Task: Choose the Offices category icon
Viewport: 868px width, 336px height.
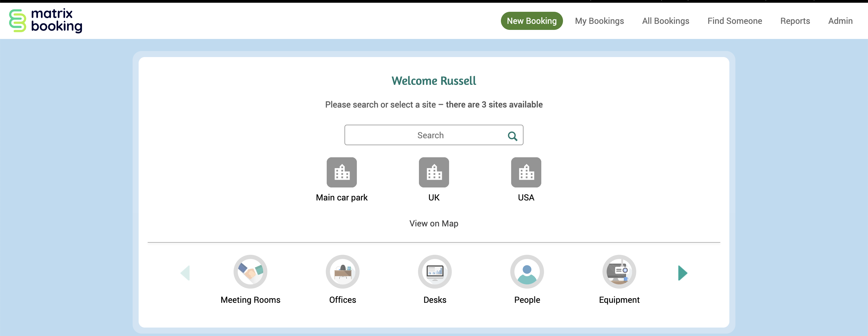Action: click(x=342, y=272)
